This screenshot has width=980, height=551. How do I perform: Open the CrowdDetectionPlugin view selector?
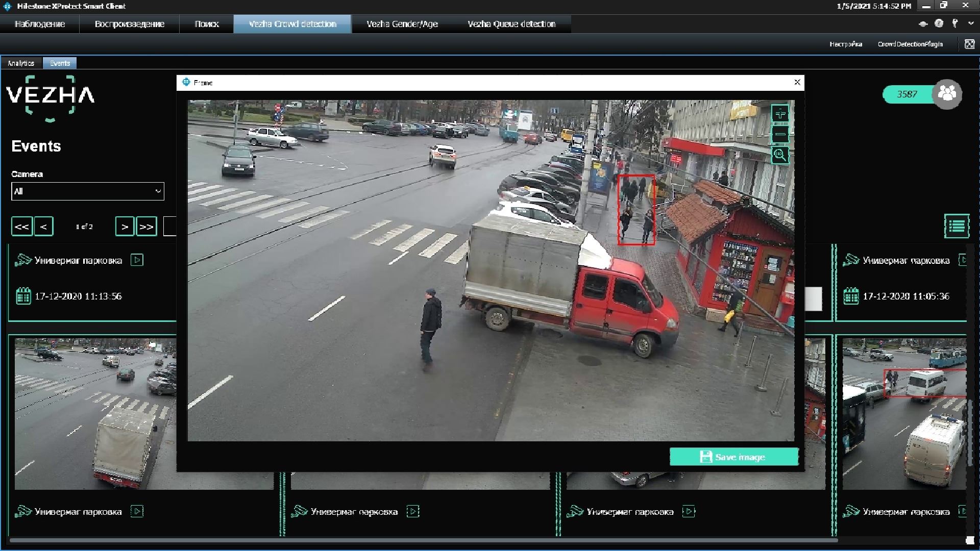[x=910, y=44]
